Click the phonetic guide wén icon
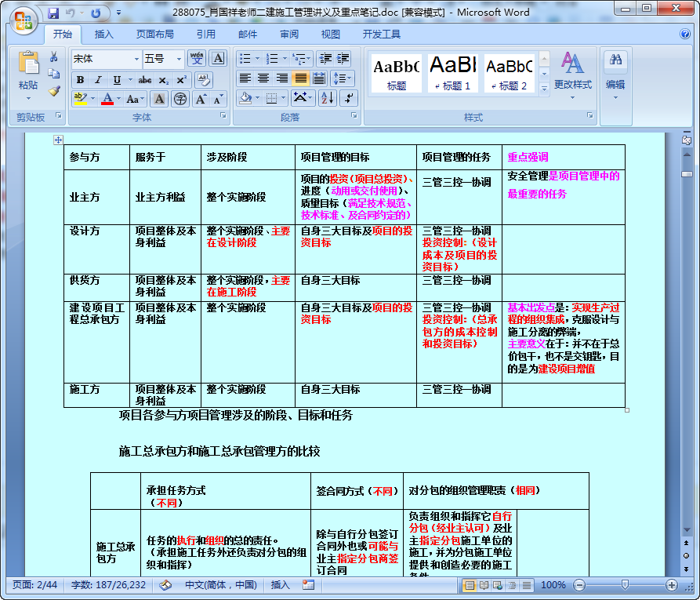The width and height of the screenshot is (700, 600). [x=197, y=59]
